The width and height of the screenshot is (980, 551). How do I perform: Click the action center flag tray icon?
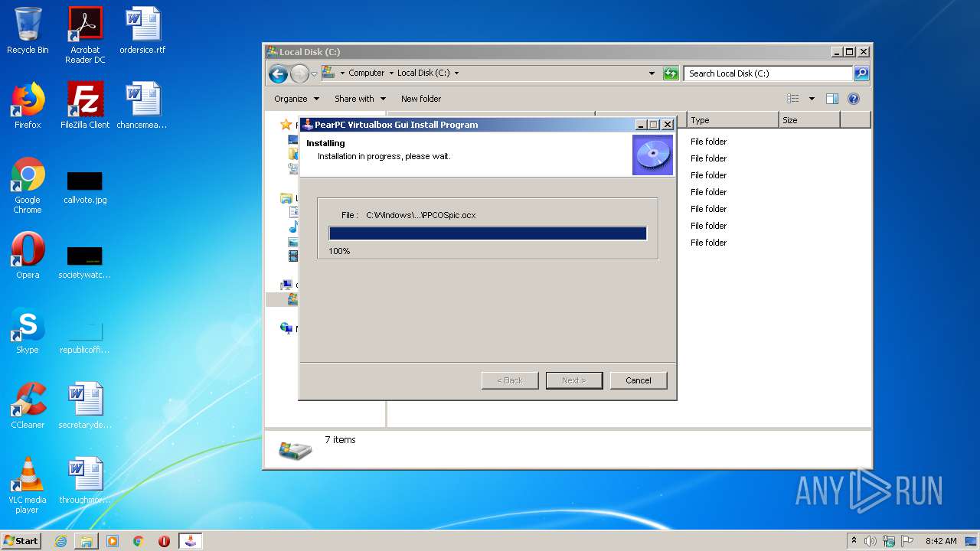click(x=907, y=541)
